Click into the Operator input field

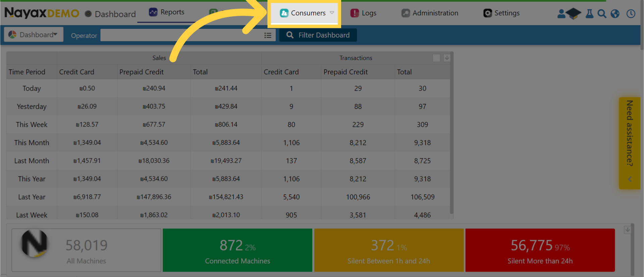click(181, 35)
